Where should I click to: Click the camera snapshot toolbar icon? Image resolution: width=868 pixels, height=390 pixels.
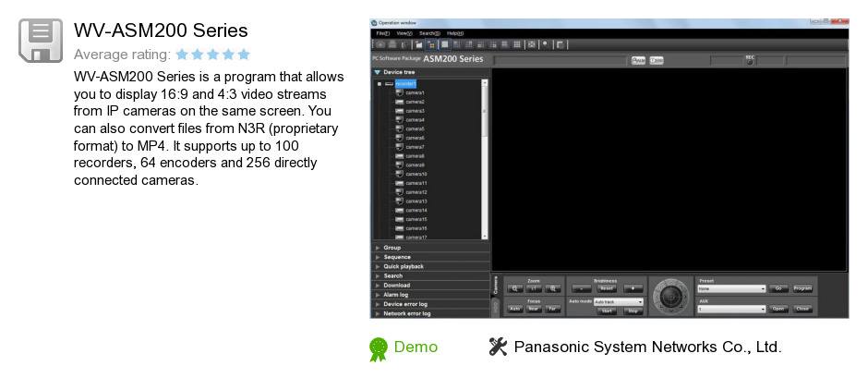pyautogui.click(x=380, y=44)
